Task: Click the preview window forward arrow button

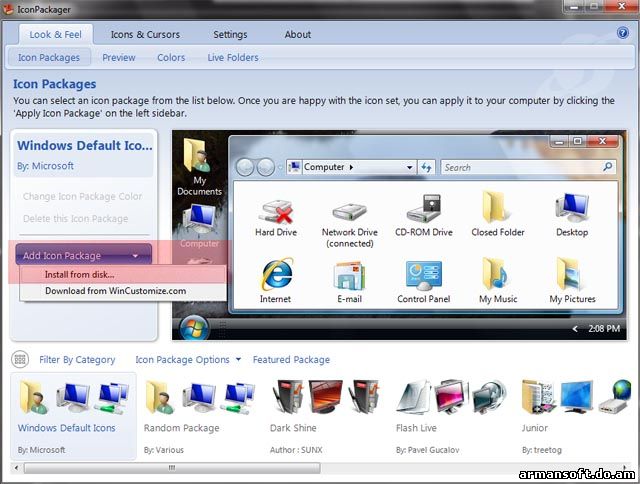Action: (x=265, y=167)
